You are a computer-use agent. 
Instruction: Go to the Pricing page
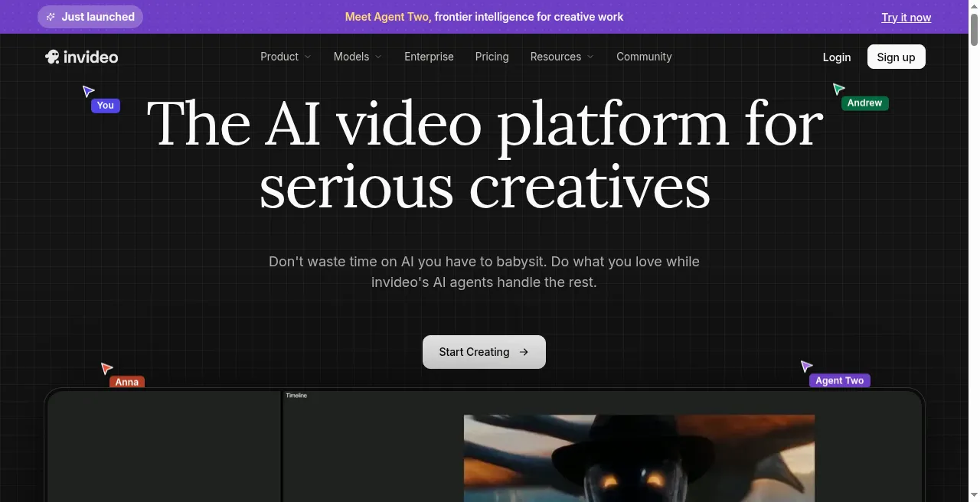click(492, 57)
